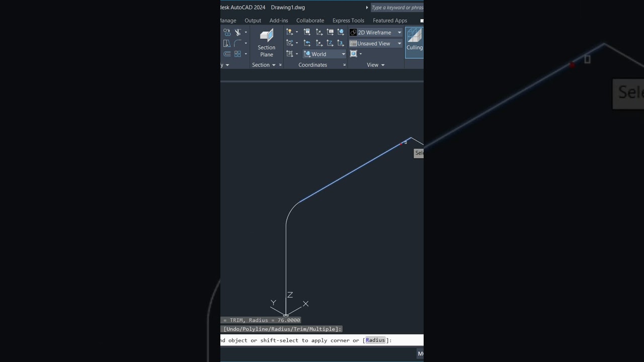Image resolution: width=644 pixels, height=362 pixels.
Task: Open the Unsaved View dropdown
Action: [376, 43]
